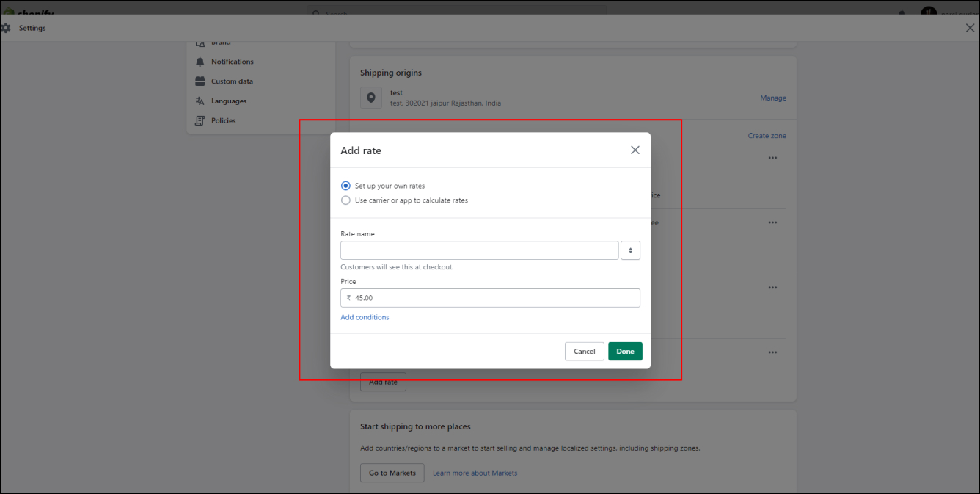
Task: Close the Settings page via top-right X
Action: point(970,28)
